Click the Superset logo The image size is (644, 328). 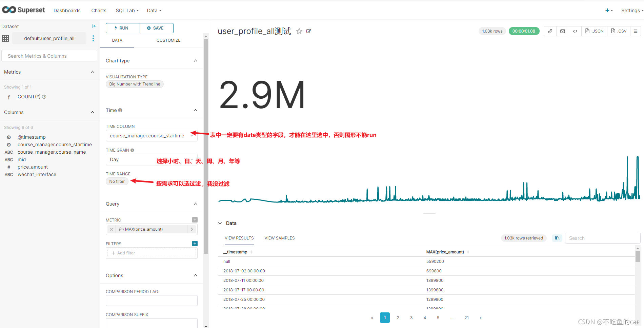tap(23, 10)
